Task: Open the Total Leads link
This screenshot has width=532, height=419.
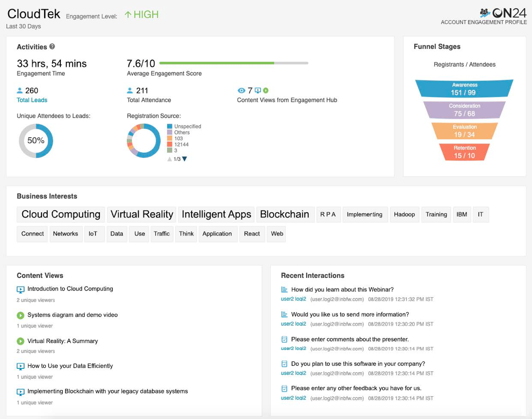Action: 32,100
